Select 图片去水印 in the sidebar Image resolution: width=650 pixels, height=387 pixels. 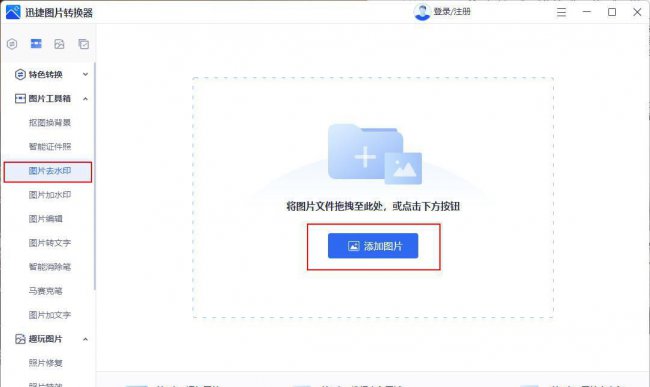click(48, 172)
